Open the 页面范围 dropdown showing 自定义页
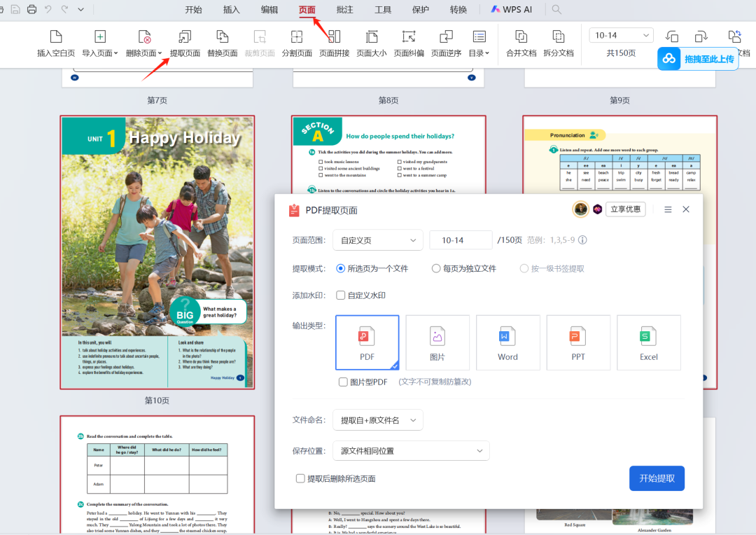 click(377, 239)
